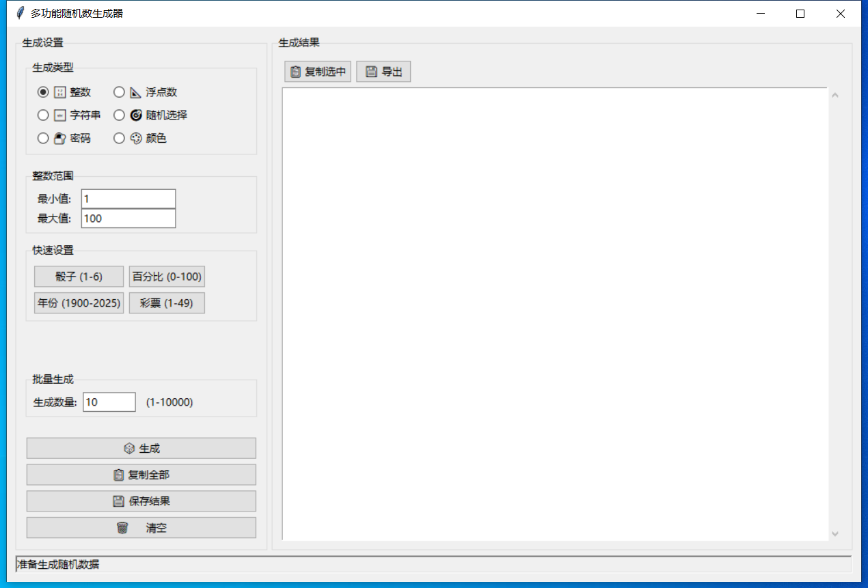Click the clipboard icon on 复制选中
868x588 pixels.
click(295, 72)
